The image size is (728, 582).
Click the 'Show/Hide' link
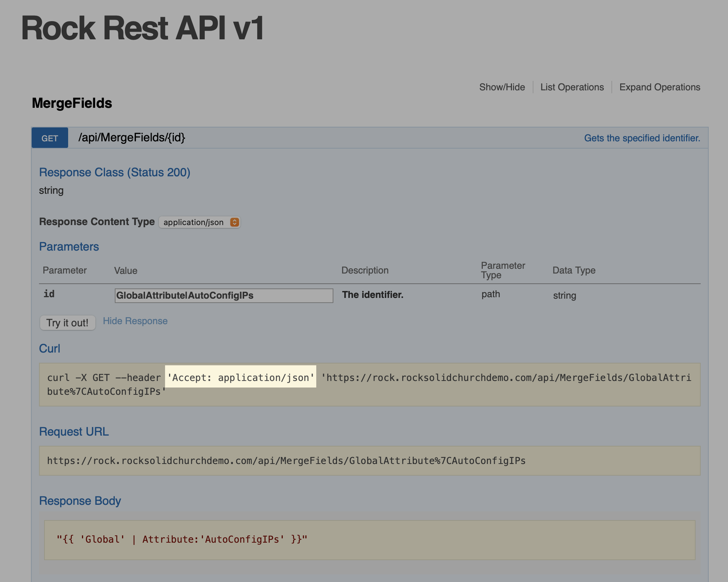point(502,87)
